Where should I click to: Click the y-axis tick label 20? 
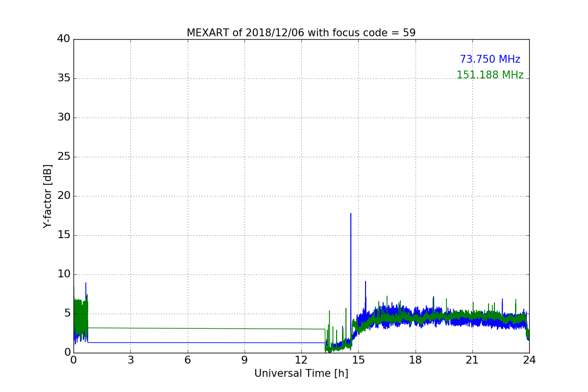click(64, 196)
